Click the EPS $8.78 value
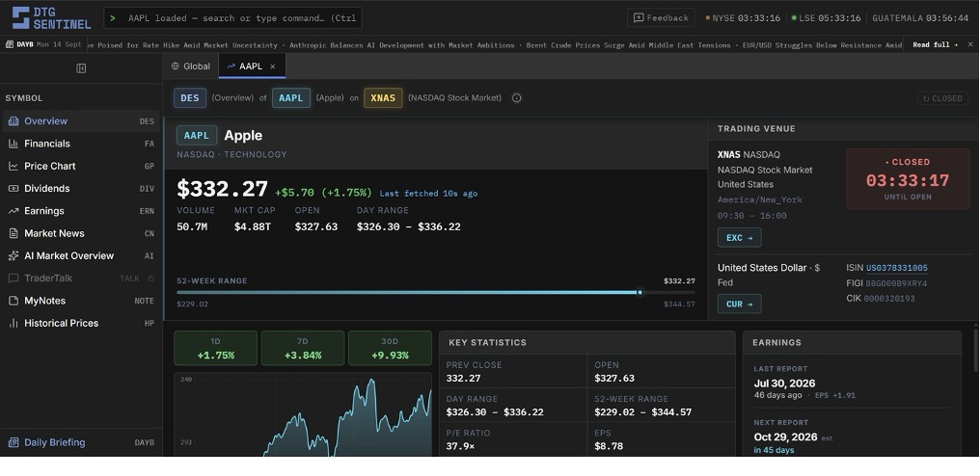980x476 pixels. pyautogui.click(x=610, y=447)
